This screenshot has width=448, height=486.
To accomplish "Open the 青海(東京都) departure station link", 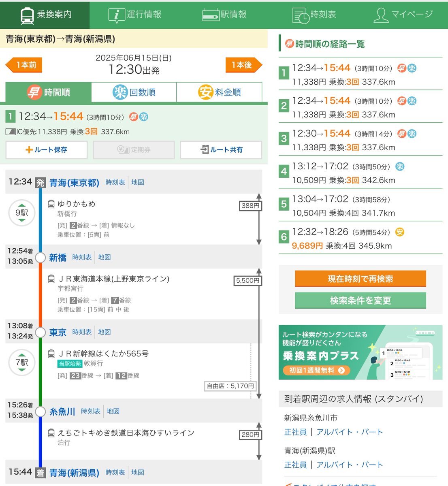I will 75,183.
